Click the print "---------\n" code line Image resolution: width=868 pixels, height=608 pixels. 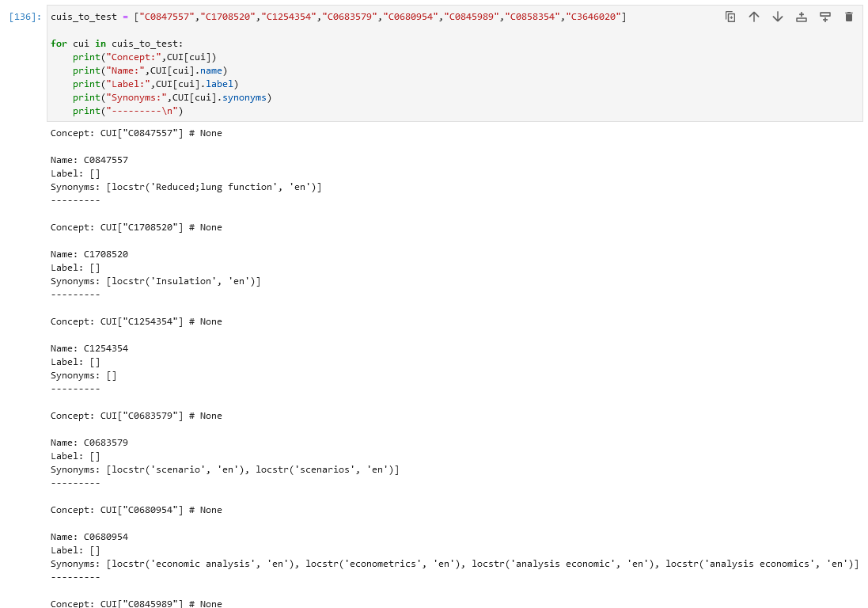pyautogui.click(x=127, y=111)
